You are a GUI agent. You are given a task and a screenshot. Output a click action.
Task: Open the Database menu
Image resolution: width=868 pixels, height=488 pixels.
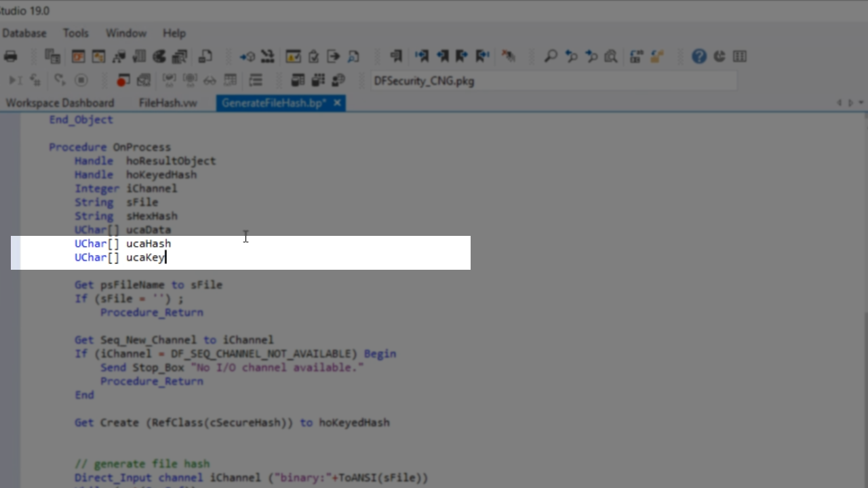click(24, 33)
